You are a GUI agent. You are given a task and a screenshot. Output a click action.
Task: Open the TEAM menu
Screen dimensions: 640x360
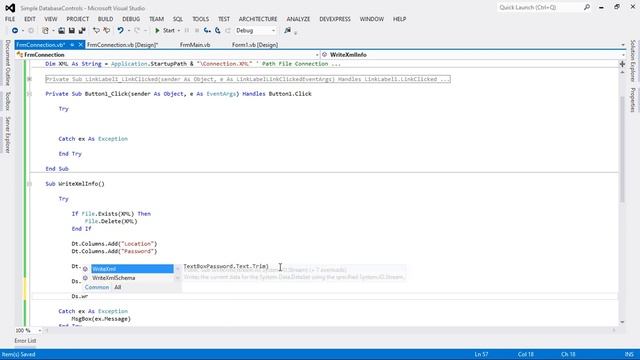coord(156,19)
